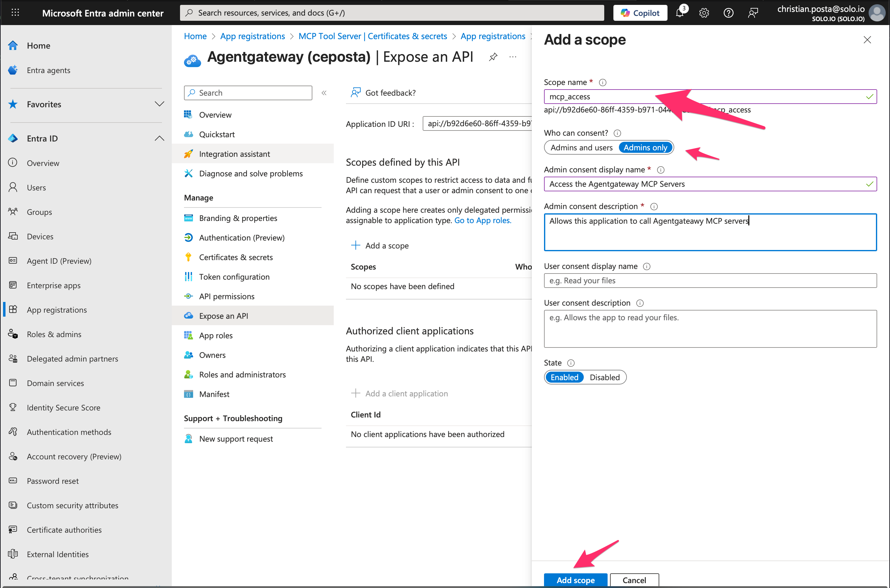This screenshot has width=890, height=588.
Task: Expand the Favorites section
Action: pyautogui.click(x=160, y=104)
